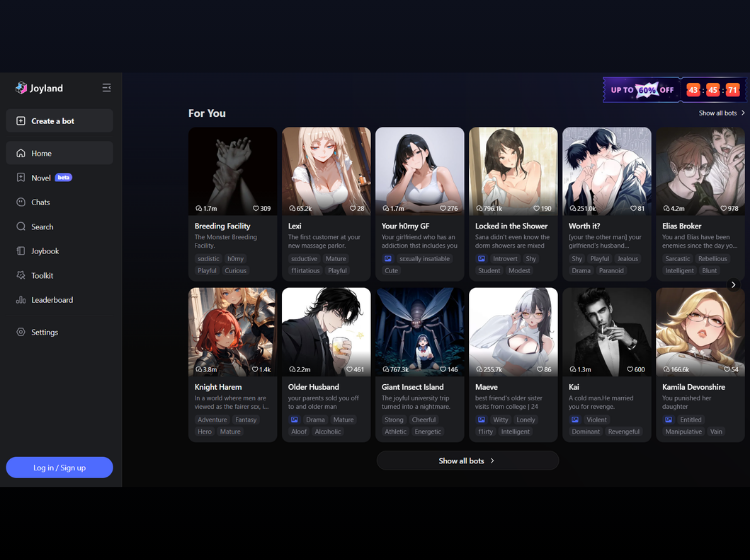Click the Alcoholic tag on Older Husband
This screenshot has height=560, width=750.
[328, 431]
